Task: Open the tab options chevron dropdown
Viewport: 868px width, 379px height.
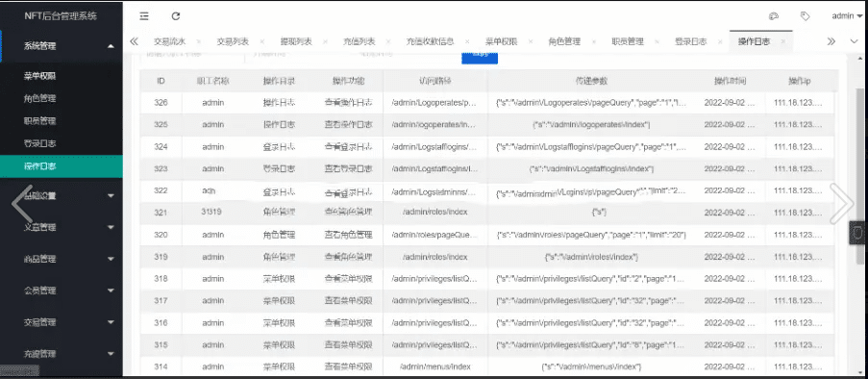Action: pyautogui.click(x=854, y=41)
